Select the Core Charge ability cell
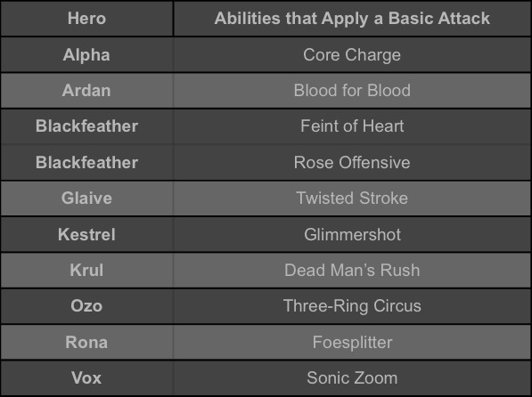The height and width of the screenshot is (397, 532). pos(352,54)
